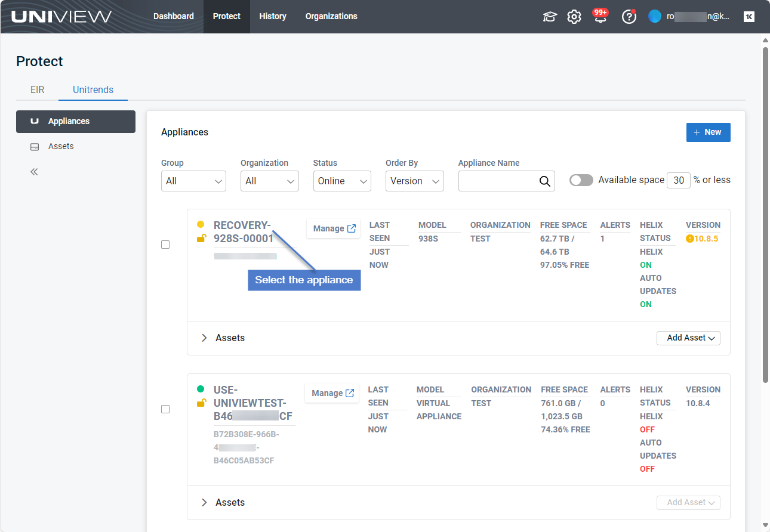Open the Order By dropdown showing Version
770x532 pixels.
415,181
